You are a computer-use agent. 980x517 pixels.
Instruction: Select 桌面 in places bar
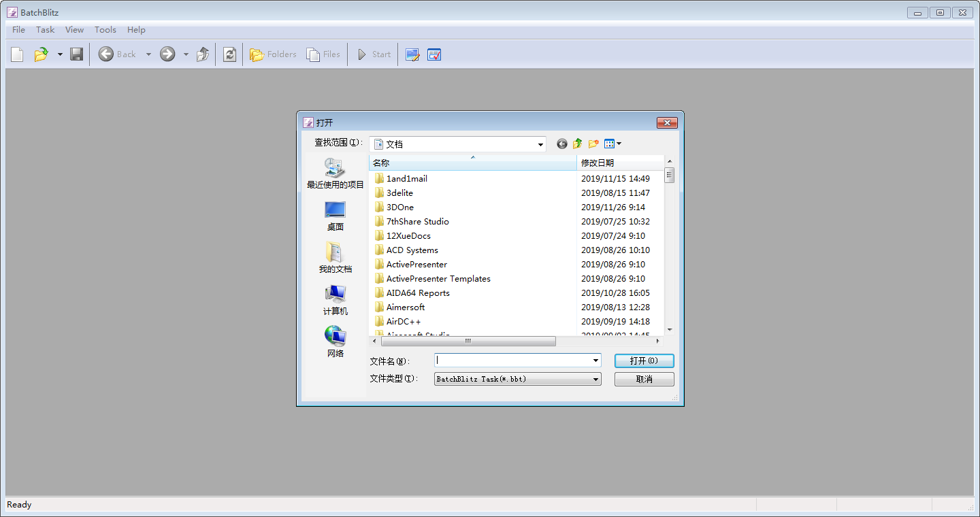click(335, 216)
